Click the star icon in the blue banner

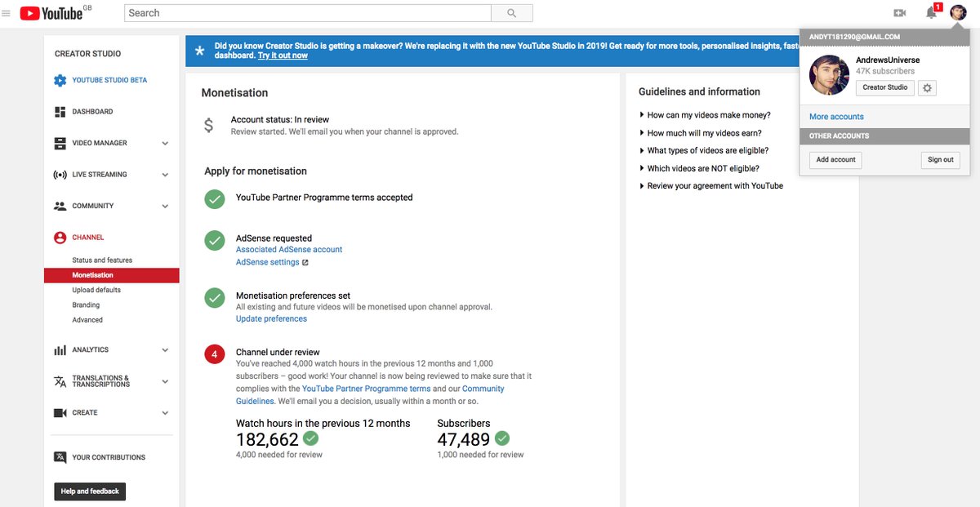(x=200, y=51)
